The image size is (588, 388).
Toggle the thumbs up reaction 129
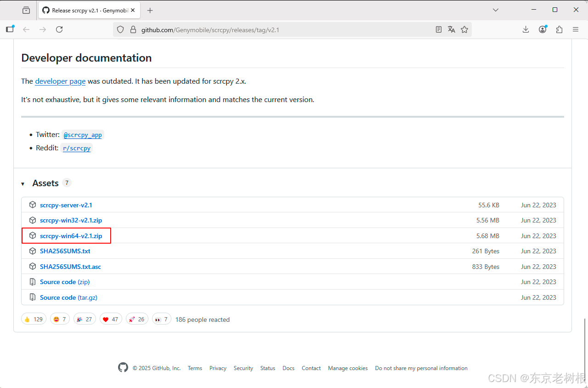pyautogui.click(x=34, y=319)
